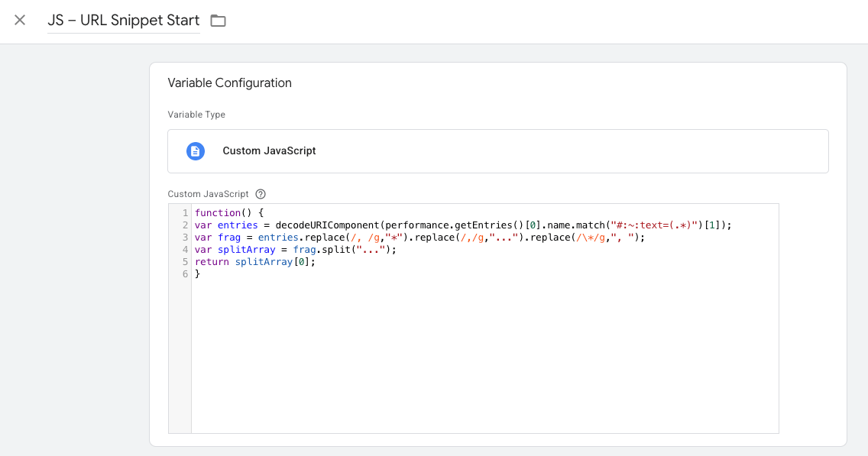Viewport: 868px width, 456px height.
Task: Click the closing brace on line 6
Action: coord(197,274)
